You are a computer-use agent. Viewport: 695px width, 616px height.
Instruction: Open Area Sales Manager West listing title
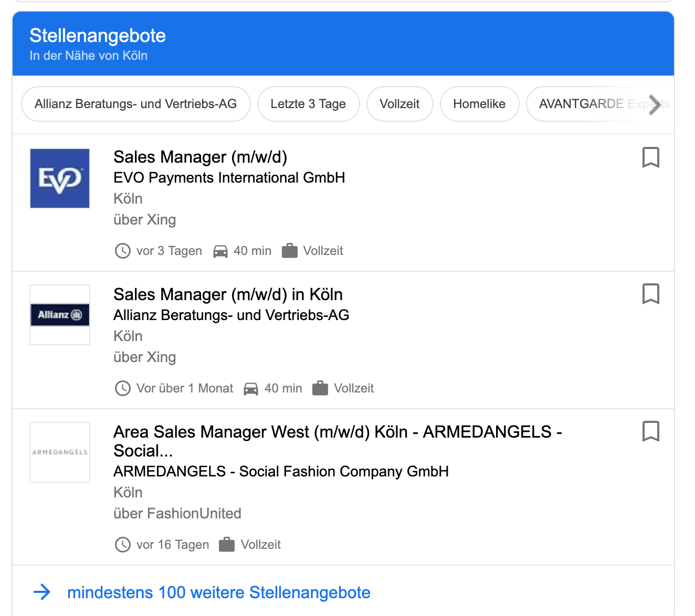pos(338,441)
